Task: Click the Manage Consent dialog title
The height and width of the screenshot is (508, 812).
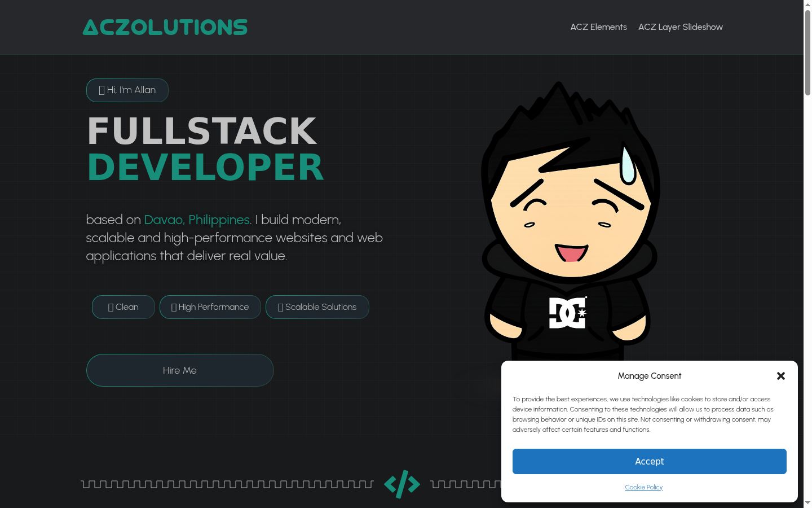Action: 650,376
